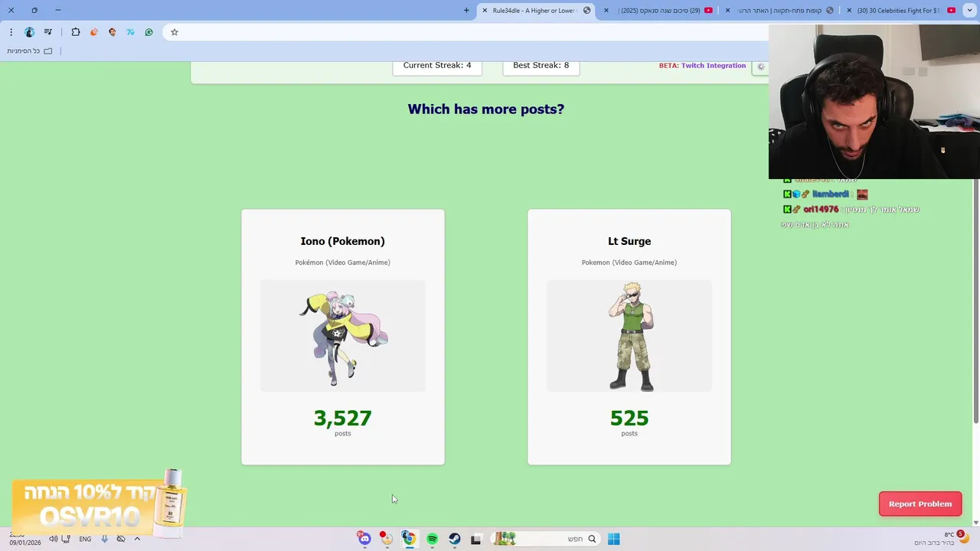Viewport: 980px width, 551px height.
Task: Click the ori14976 chat message
Action: (x=851, y=217)
